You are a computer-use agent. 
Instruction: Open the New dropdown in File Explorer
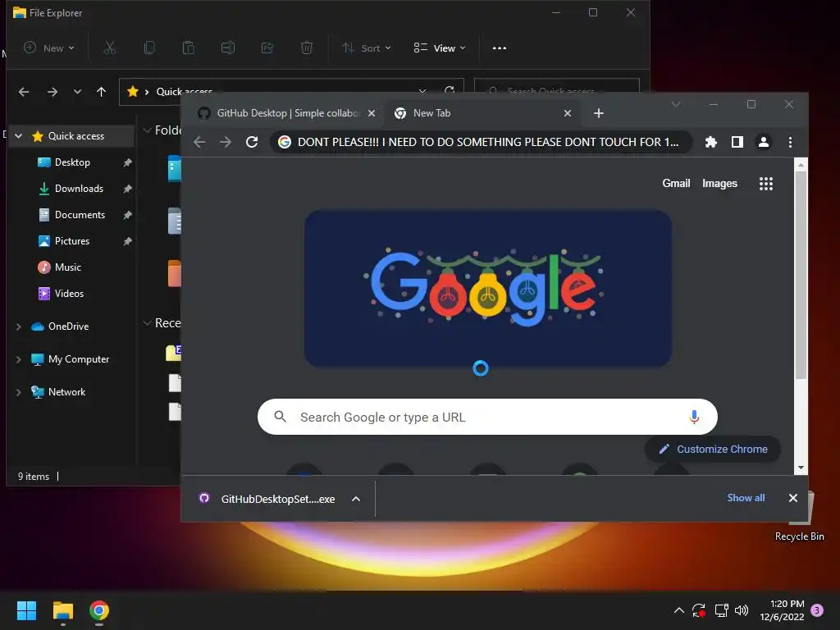[49, 48]
